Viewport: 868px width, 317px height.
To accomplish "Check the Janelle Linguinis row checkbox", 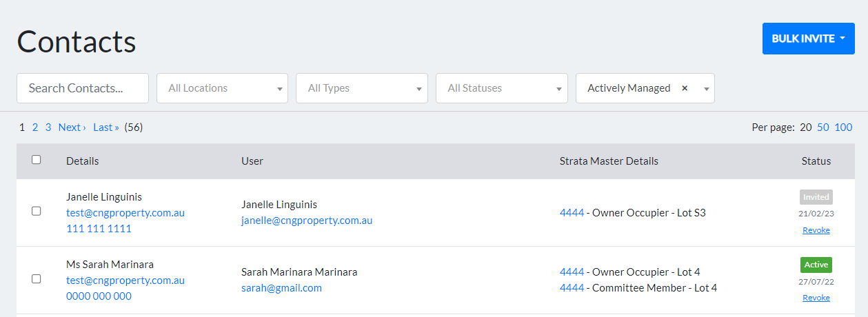I will (37, 212).
